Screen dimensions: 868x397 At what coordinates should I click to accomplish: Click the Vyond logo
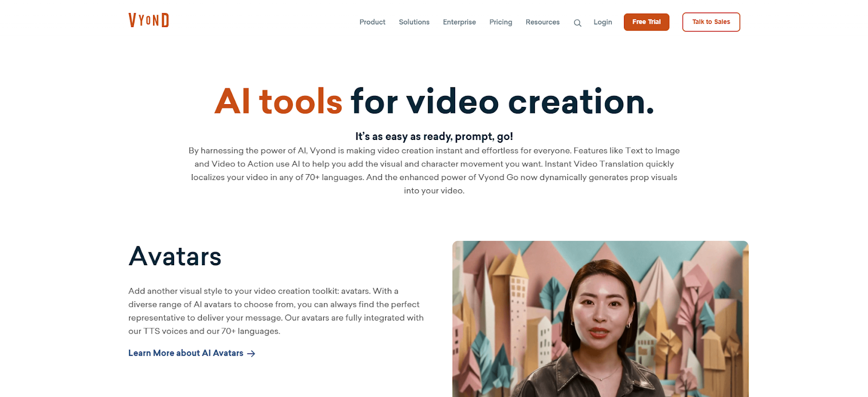[149, 21]
